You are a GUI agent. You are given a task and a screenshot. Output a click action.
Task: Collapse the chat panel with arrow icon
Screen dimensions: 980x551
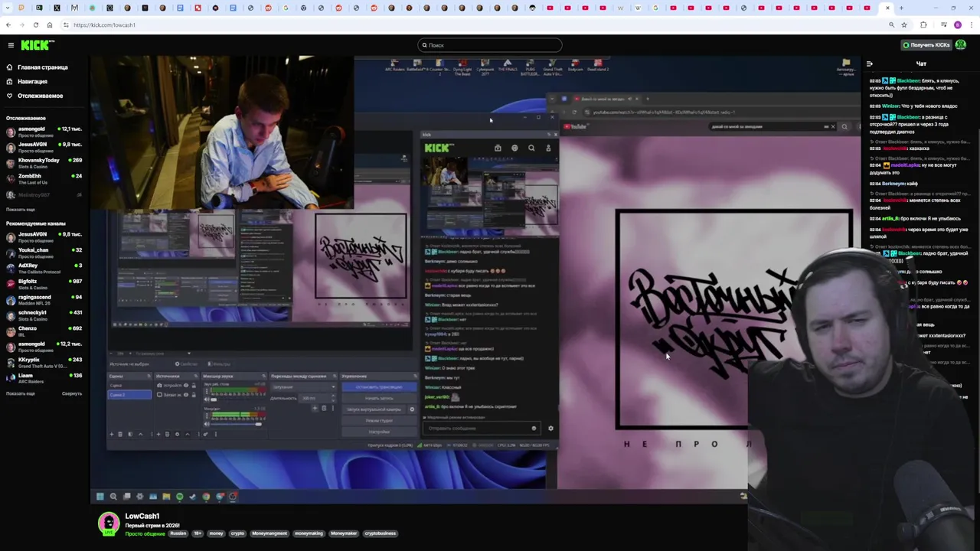(x=869, y=64)
